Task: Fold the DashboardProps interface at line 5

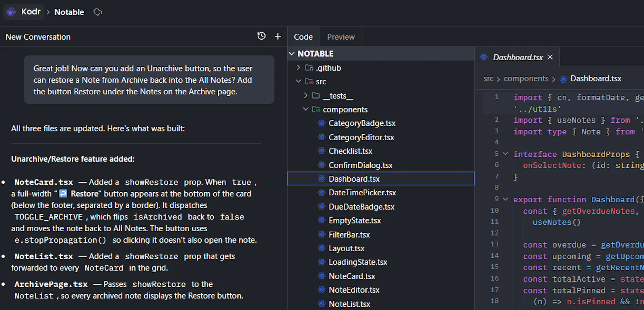Action: [506, 154]
